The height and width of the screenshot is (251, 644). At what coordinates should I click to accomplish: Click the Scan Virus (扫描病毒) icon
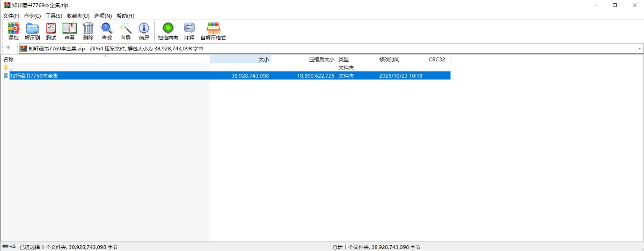pyautogui.click(x=168, y=31)
